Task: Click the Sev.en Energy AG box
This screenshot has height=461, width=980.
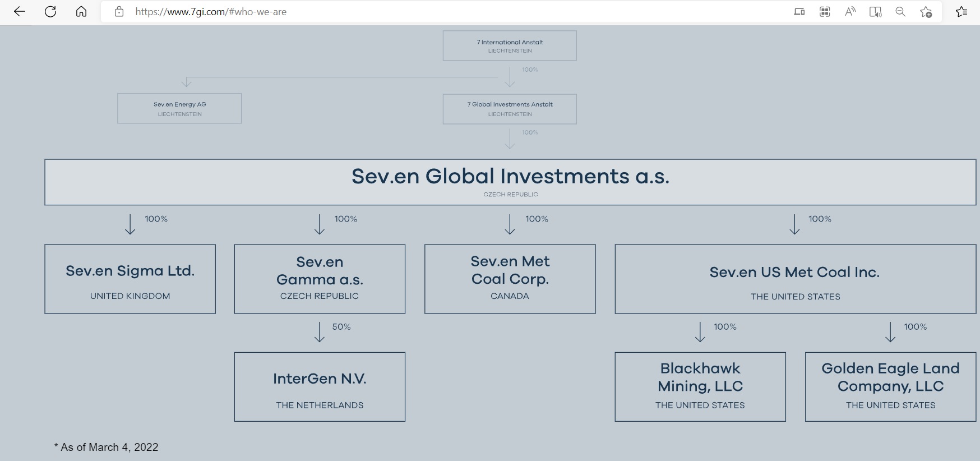Action: pyautogui.click(x=179, y=108)
